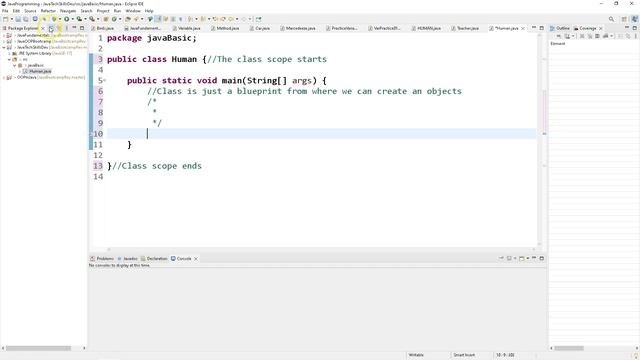The width and height of the screenshot is (640, 360).
Task: Minimize the Package Explorer panel
Action: (x=74, y=28)
